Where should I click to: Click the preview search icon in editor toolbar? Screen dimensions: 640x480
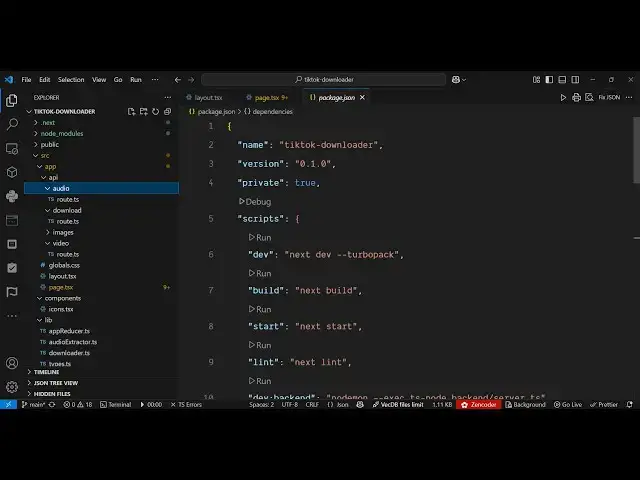tap(589, 97)
